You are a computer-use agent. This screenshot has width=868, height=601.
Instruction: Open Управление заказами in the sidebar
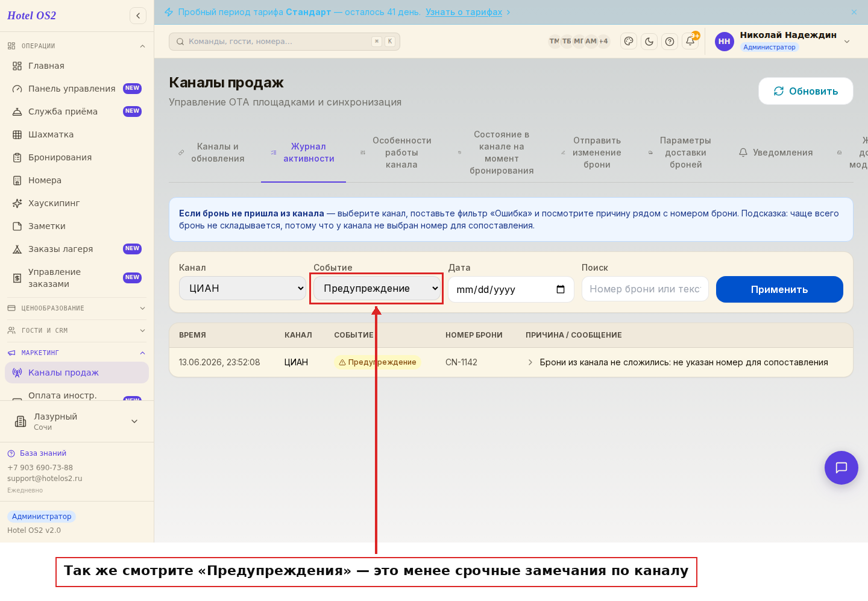pos(77,278)
